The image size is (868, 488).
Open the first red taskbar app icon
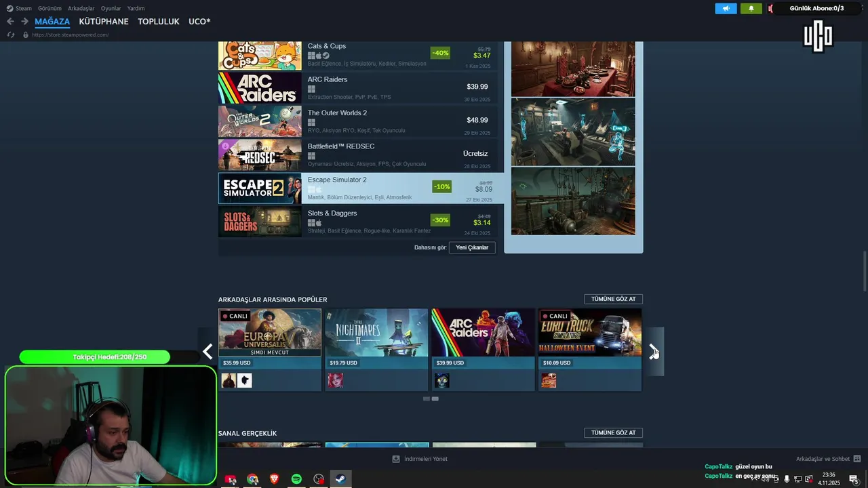click(x=231, y=479)
